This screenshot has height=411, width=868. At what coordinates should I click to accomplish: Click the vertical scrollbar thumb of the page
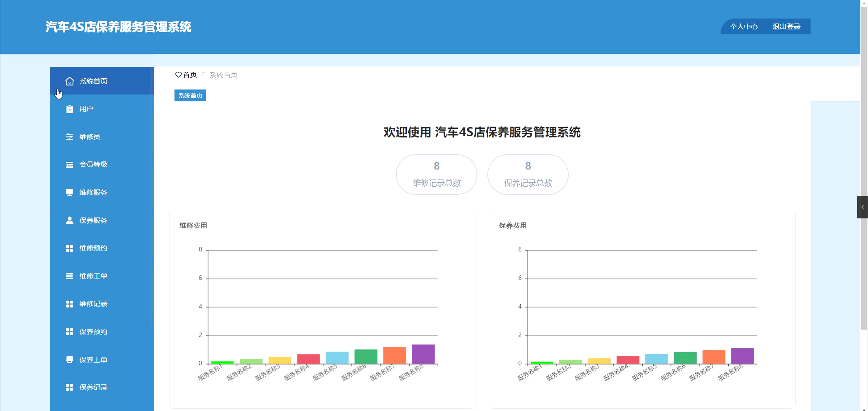[x=864, y=168]
